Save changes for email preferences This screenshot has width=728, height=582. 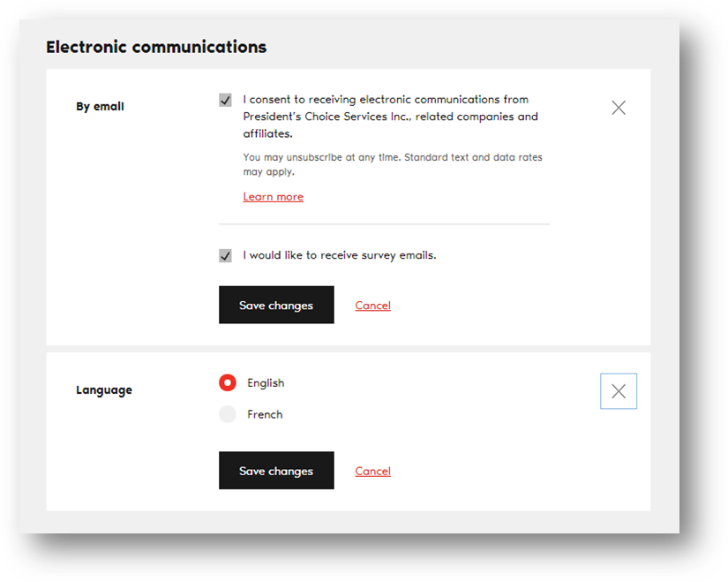tap(276, 304)
